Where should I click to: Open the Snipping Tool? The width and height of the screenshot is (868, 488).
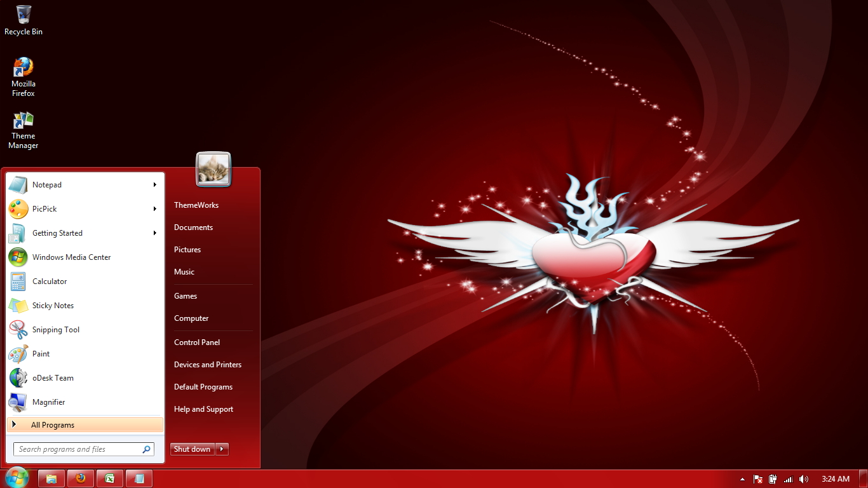55,329
